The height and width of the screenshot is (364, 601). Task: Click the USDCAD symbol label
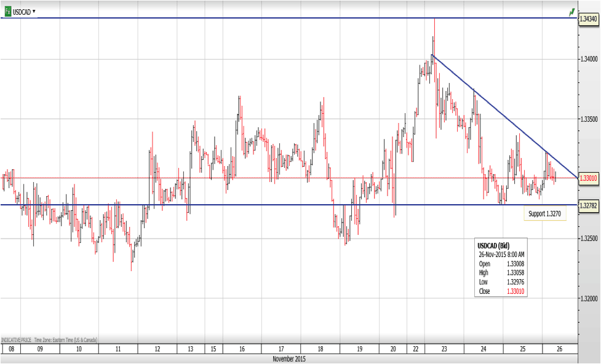click(22, 12)
